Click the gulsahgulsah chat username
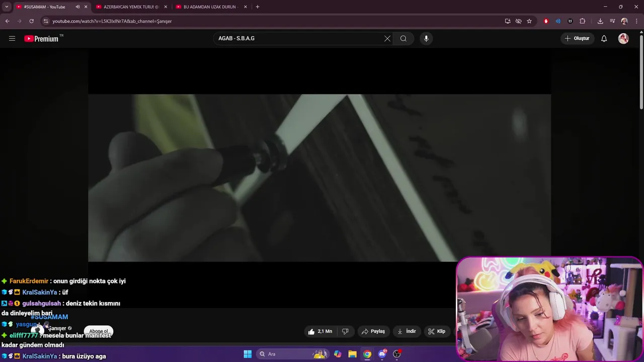This screenshot has height=362, width=644. coord(41,303)
